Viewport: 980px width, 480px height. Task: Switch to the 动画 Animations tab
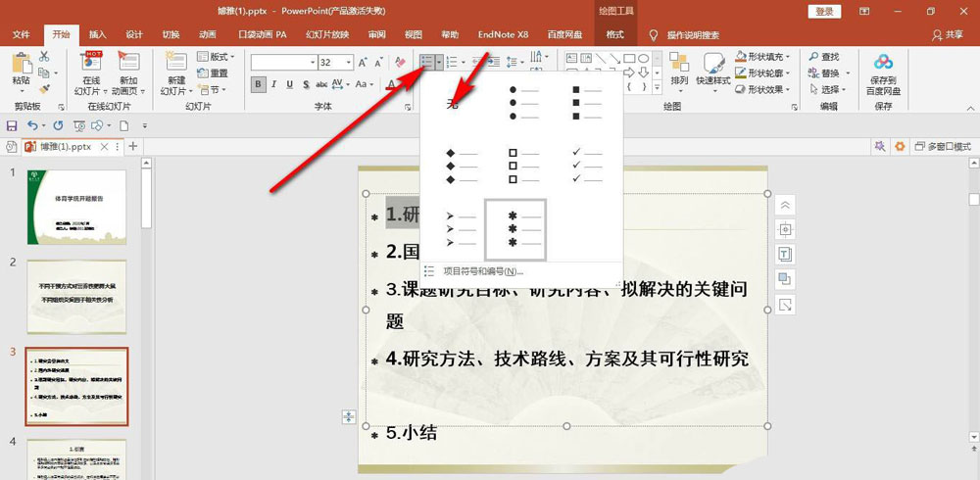208,35
